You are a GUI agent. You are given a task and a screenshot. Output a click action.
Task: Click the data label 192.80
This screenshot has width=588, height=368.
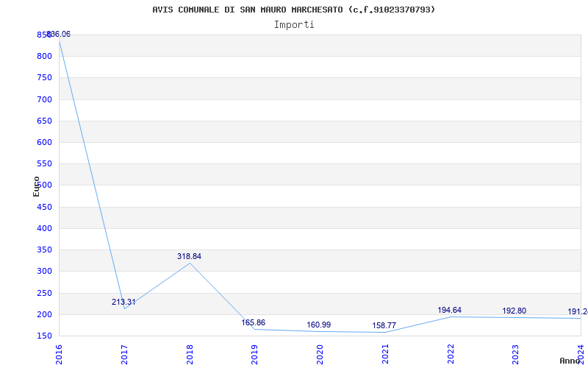(514, 311)
